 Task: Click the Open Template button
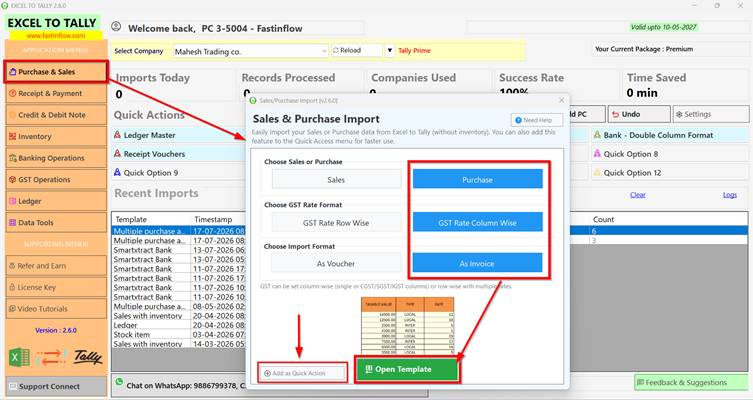coord(407,369)
